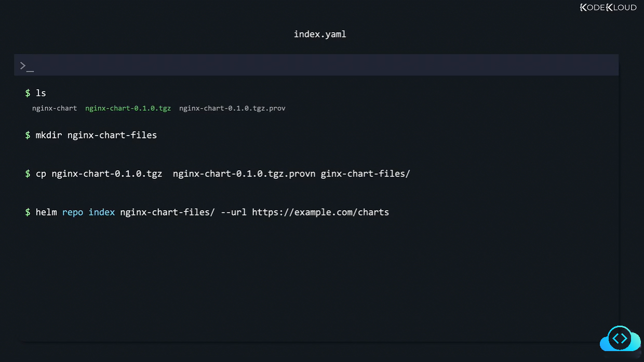Click the index.yaml title text
644x362 pixels.
pyautogui.click(x=320, y=34)
